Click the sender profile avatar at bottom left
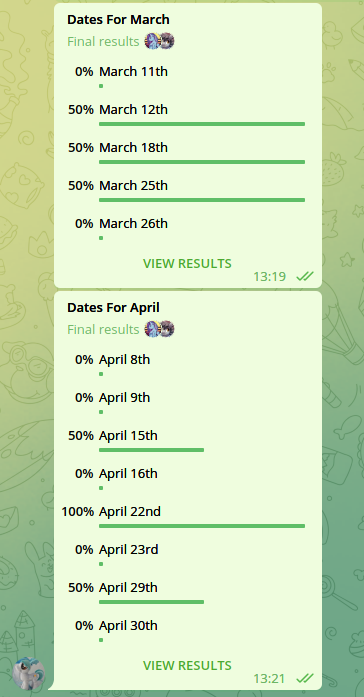The height and width of the screenshot is (697, 364). pos(29,673)
